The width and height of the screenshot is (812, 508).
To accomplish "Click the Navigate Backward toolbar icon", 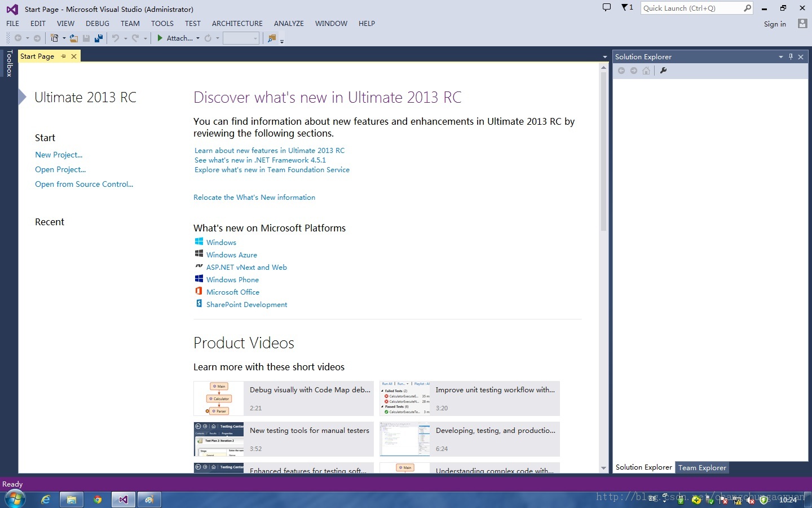I will click(18, 38).
